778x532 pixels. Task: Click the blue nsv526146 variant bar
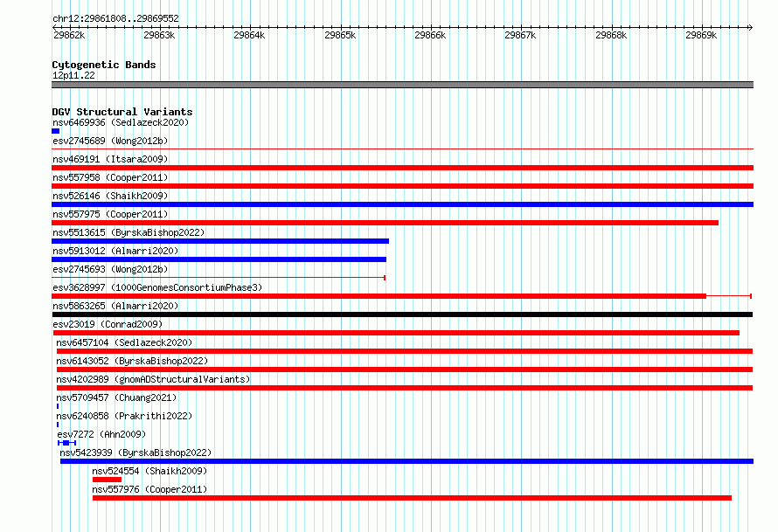(x=402, y=204)
